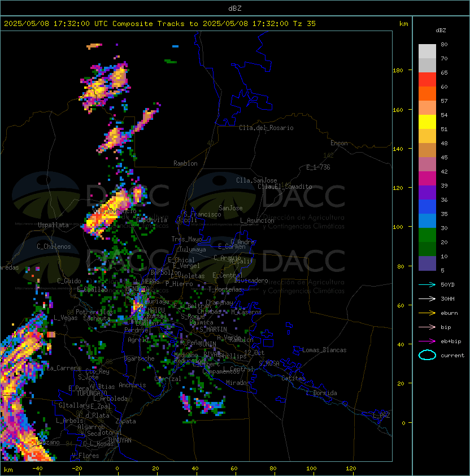
Task: Click the 'Potrerillos' place label
Action: (x=94, y=312)
